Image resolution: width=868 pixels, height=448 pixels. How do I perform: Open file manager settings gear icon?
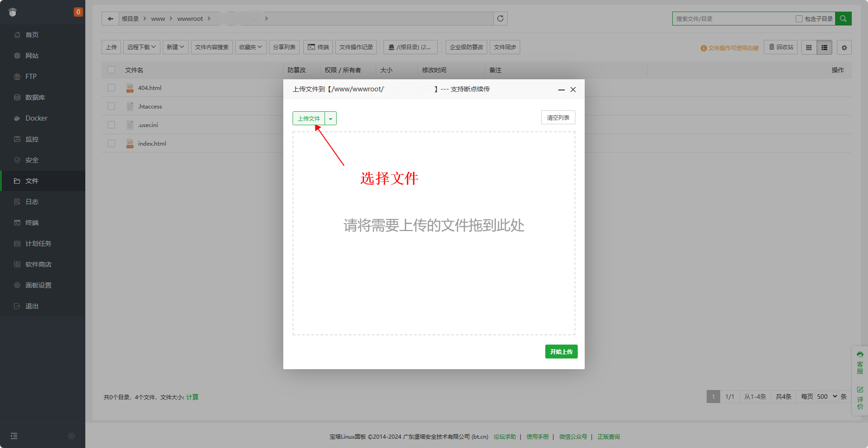click(844, 47)
